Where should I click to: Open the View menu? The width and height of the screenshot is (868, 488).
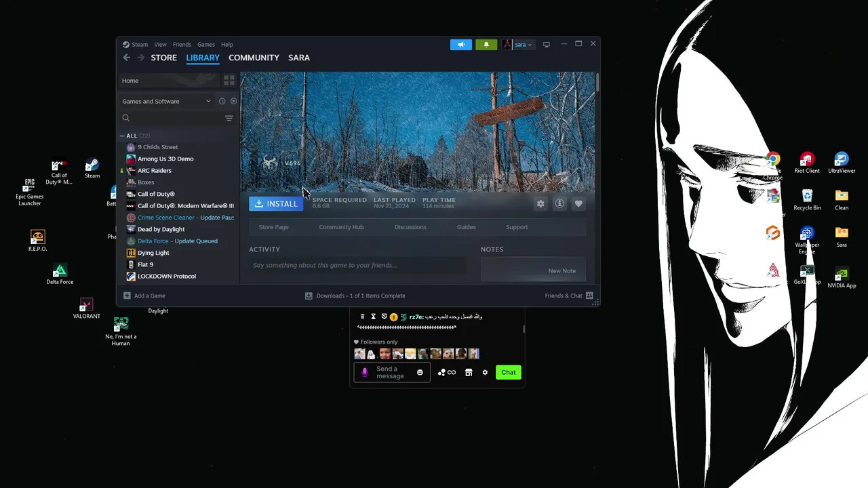coord(160,45)
